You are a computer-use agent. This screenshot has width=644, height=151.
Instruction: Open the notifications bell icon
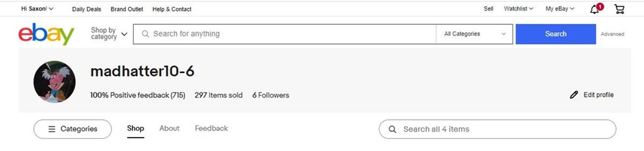595,9
